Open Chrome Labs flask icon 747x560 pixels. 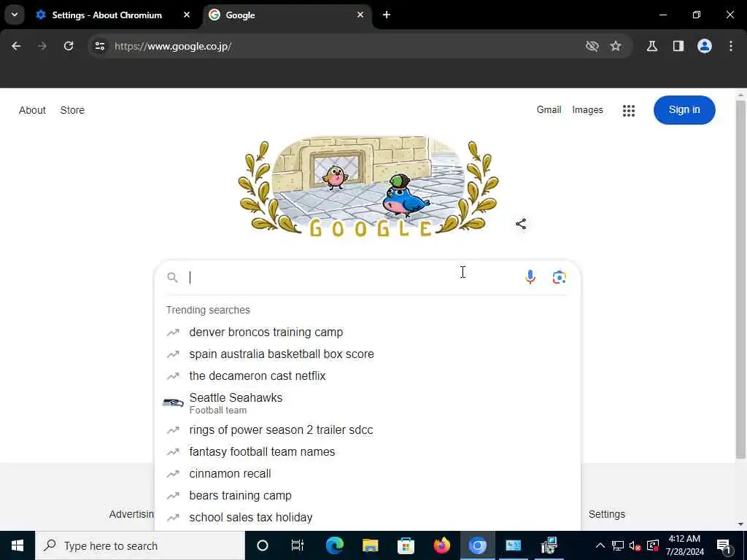(651, 46)
